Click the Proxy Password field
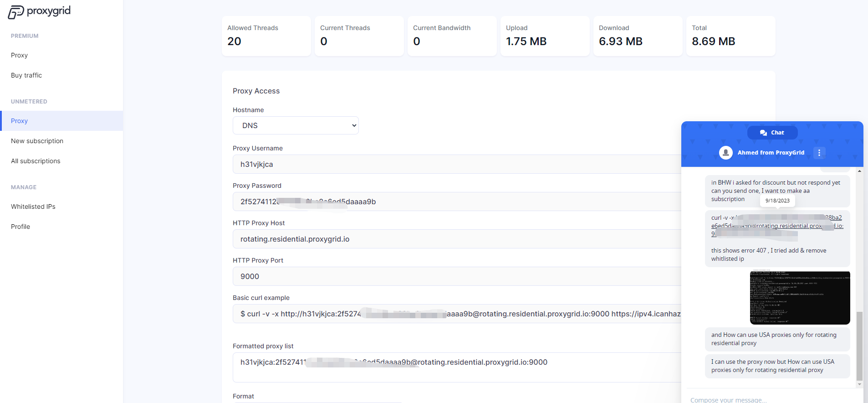Screen dimensions: 868x403 [457, 201]
